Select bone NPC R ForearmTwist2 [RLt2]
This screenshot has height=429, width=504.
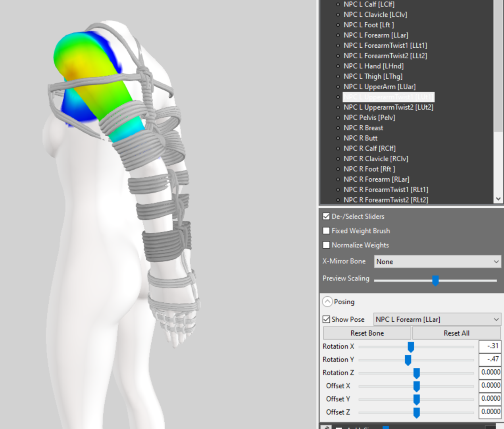386,200
